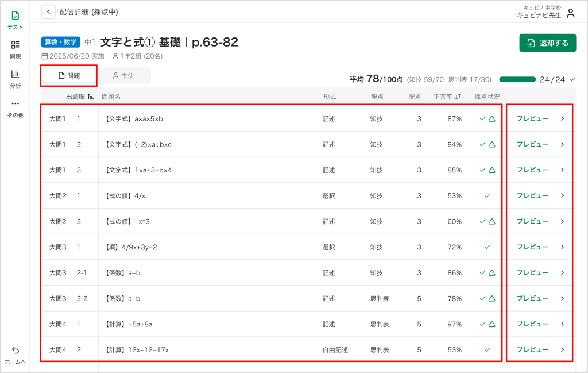This screenshot has width=588, height=373.
Task: Click graded checkmark for 12x–12–17x row
Action: (x=487, y=350)
